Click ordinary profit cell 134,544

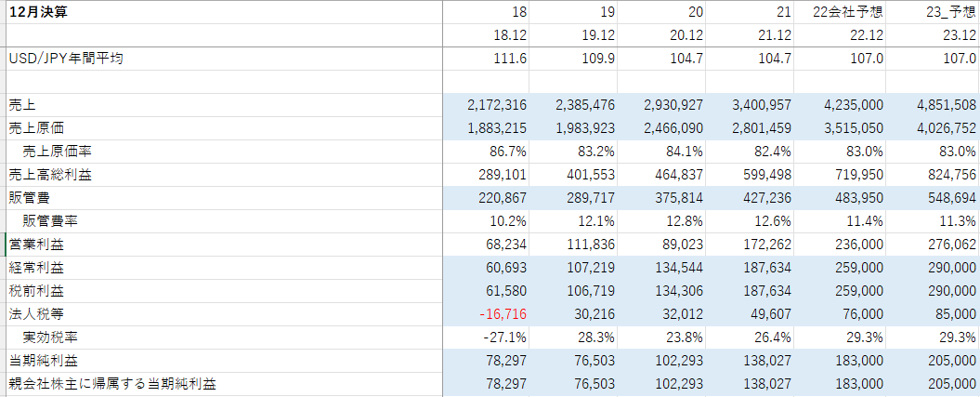tap(661, 268)
